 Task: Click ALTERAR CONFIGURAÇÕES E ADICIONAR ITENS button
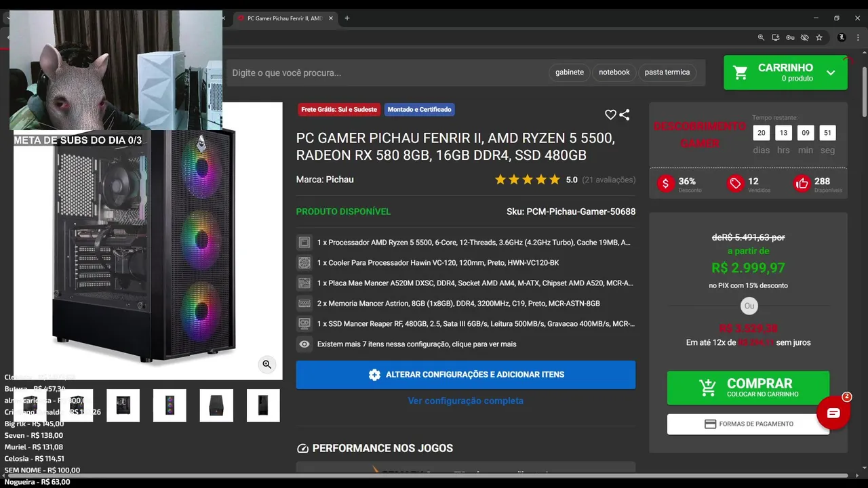click(466, 375)
